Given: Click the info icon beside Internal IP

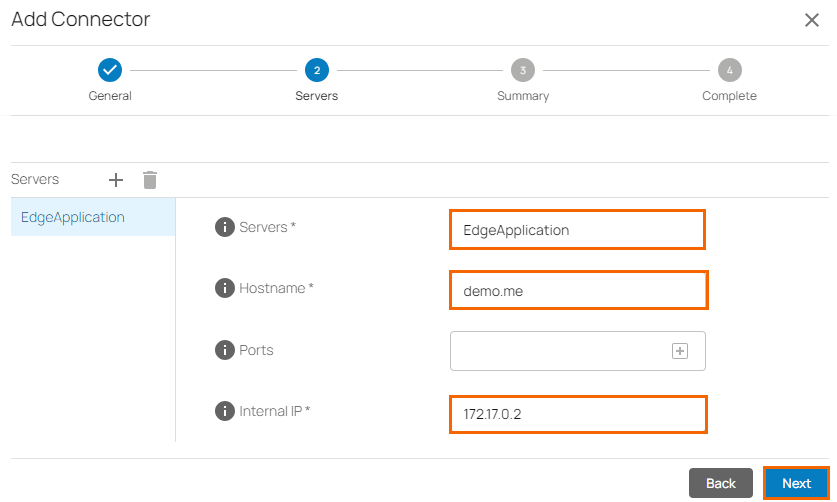Looking at the screenshot, I should 225,411.
